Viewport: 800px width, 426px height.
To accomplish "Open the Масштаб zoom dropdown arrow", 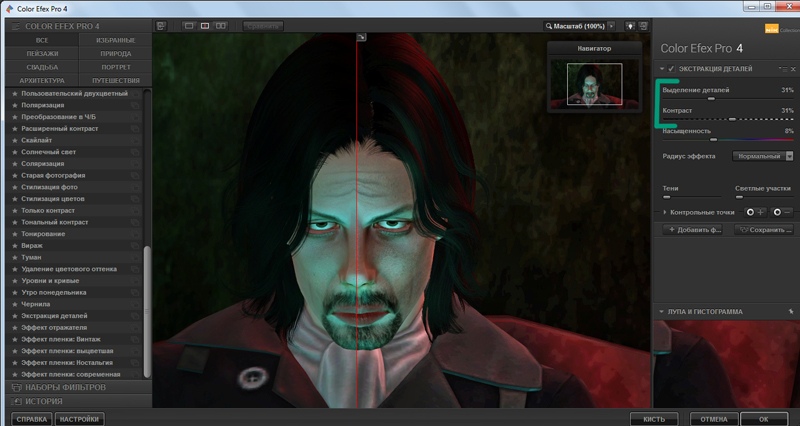I will pos(611,26).
